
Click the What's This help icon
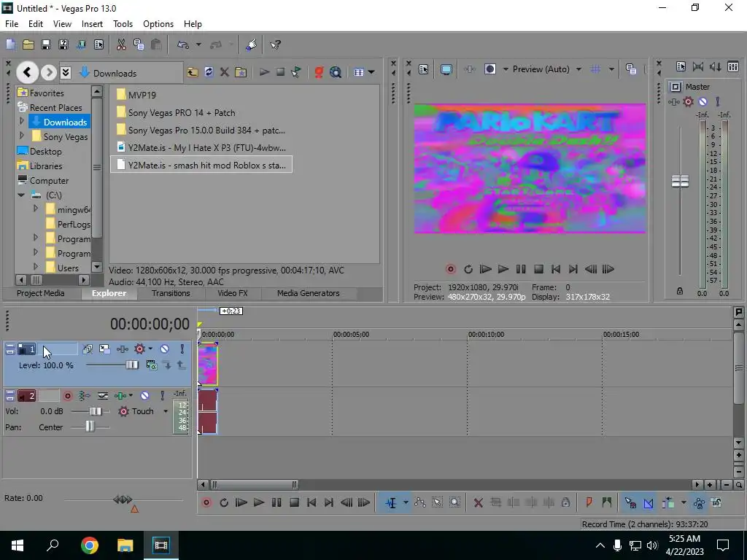coord(275,44)
